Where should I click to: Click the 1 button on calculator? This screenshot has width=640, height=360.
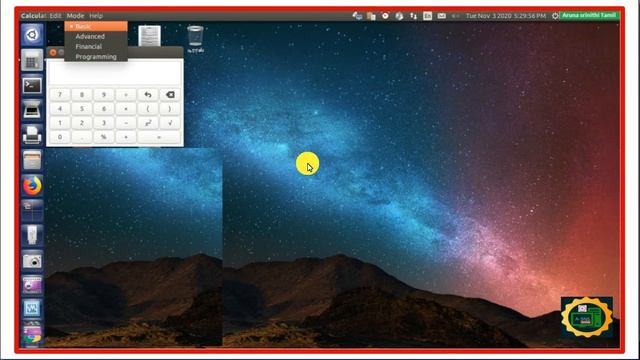(60, 123)
